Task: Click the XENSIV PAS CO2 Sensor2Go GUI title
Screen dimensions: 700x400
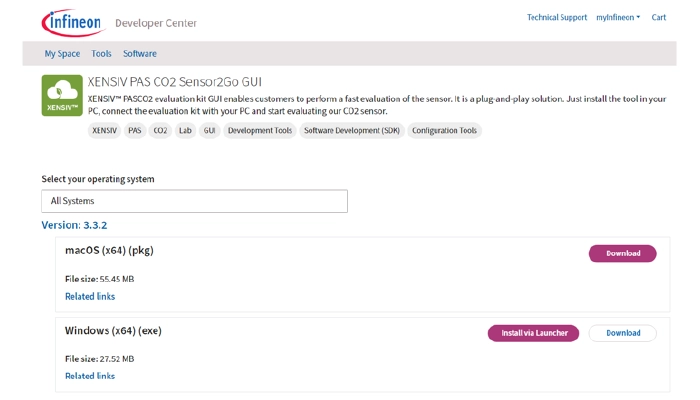Action: (x=175, y=82)
